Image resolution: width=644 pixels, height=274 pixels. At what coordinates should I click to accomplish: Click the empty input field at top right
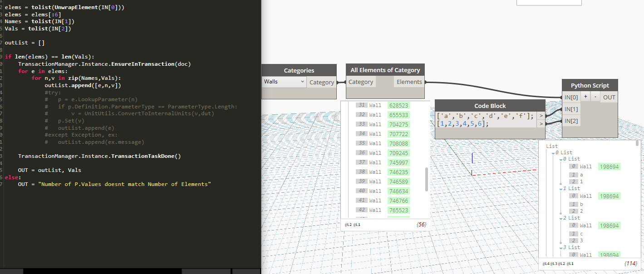pos(548,2)
